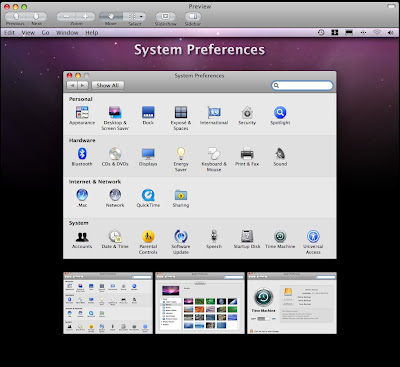Image resolution: width=400 pixels, height=367 pixels.
Task: Click the System Preferences search field
Action: click(302, 86)
